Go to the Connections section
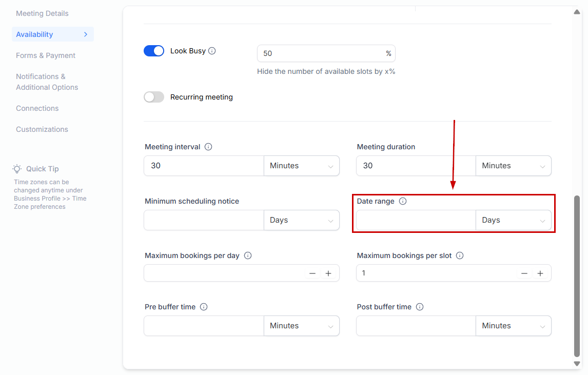 coord(37,108)
